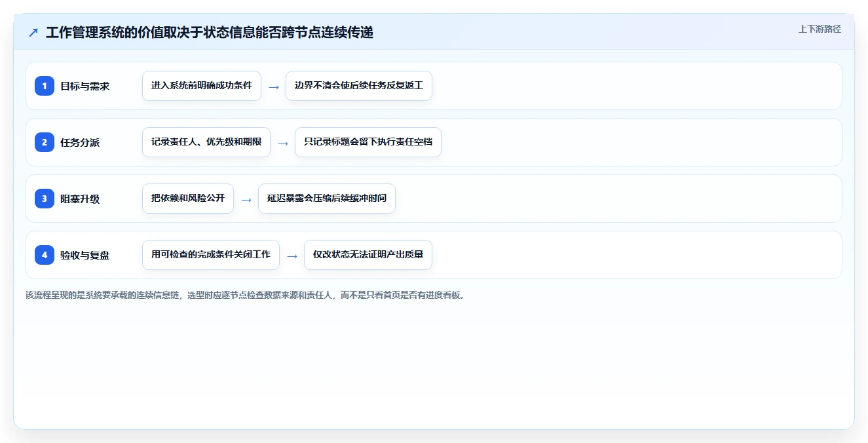Click the step 1 number badge

coord(45,86)
